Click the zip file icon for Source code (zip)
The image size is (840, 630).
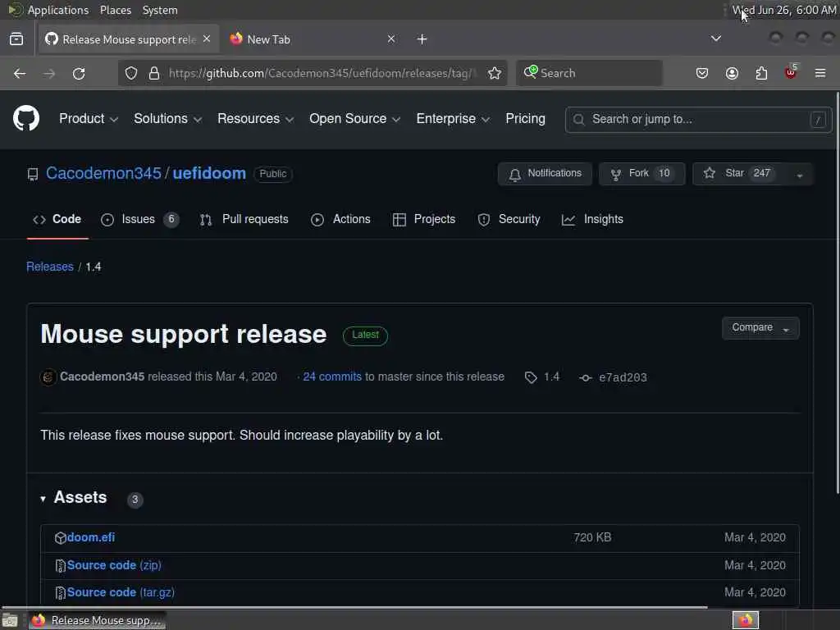coord(61,566)
